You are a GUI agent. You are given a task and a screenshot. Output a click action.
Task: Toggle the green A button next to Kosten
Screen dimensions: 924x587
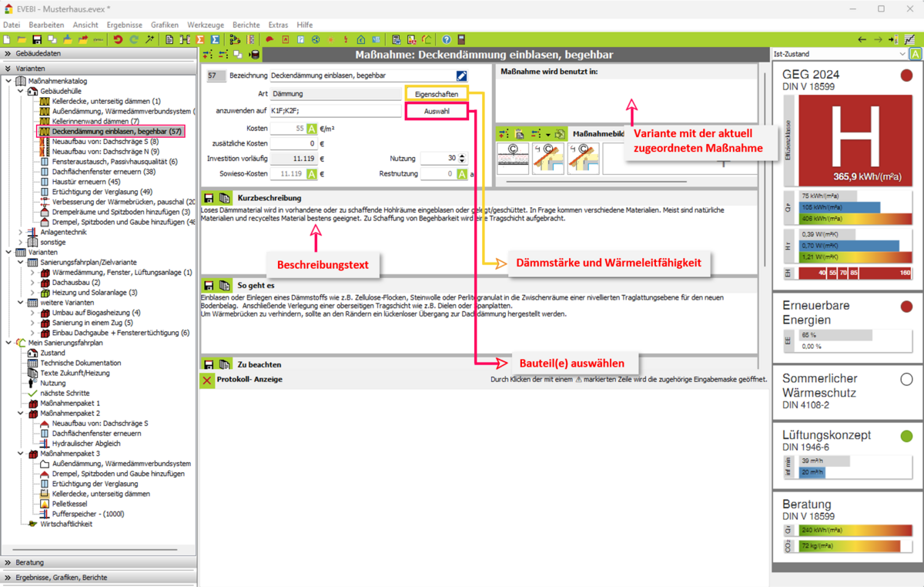click(x=312, y=129)
